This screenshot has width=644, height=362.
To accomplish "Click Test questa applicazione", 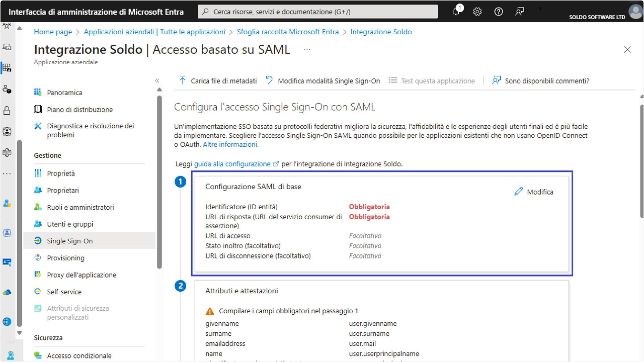I will pos(432,81).
